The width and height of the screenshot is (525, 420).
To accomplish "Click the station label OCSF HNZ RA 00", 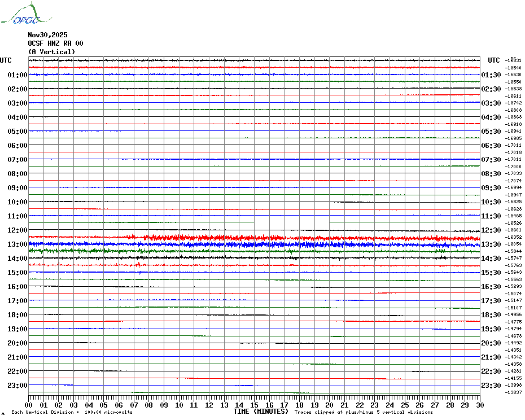I will coord(55,43).
